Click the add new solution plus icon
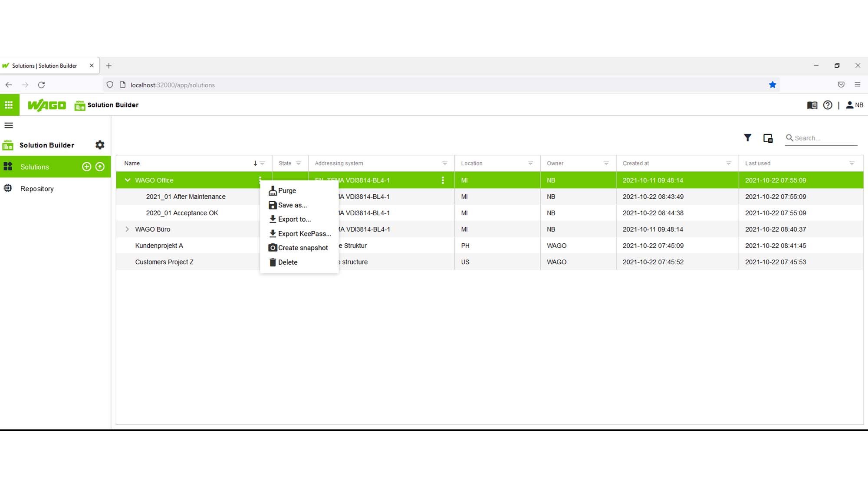 click(87, 167)
